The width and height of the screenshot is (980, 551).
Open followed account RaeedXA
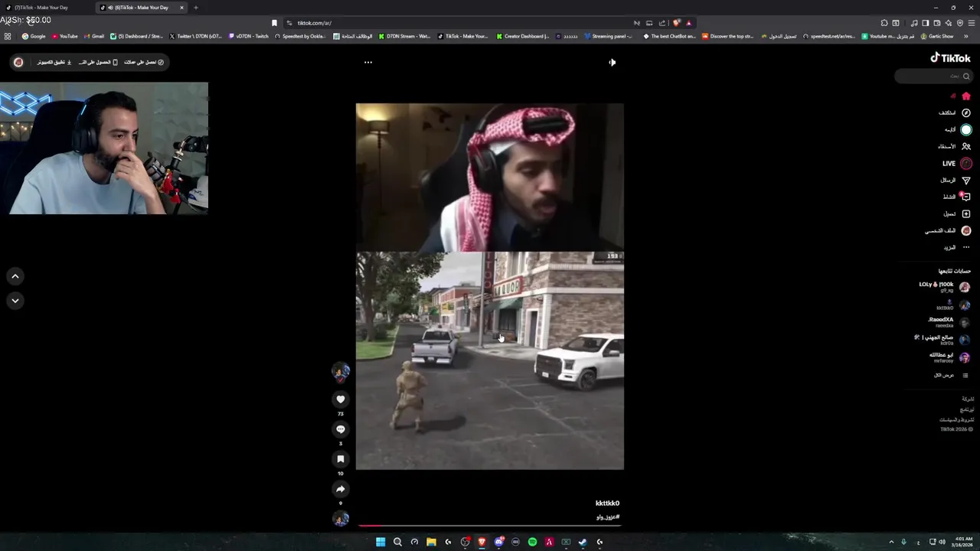(948, 322)
